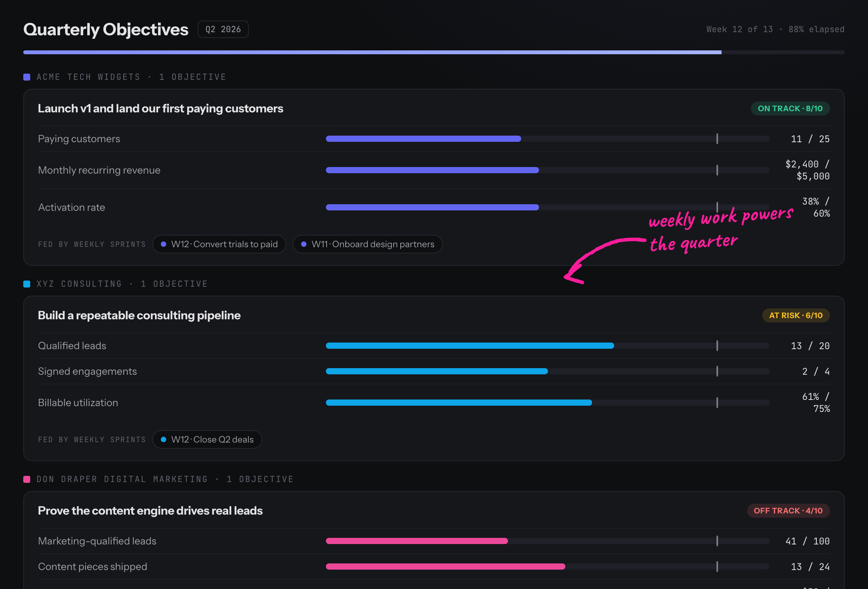Click the pace marker on Paying customers bar

click(717, 139)
